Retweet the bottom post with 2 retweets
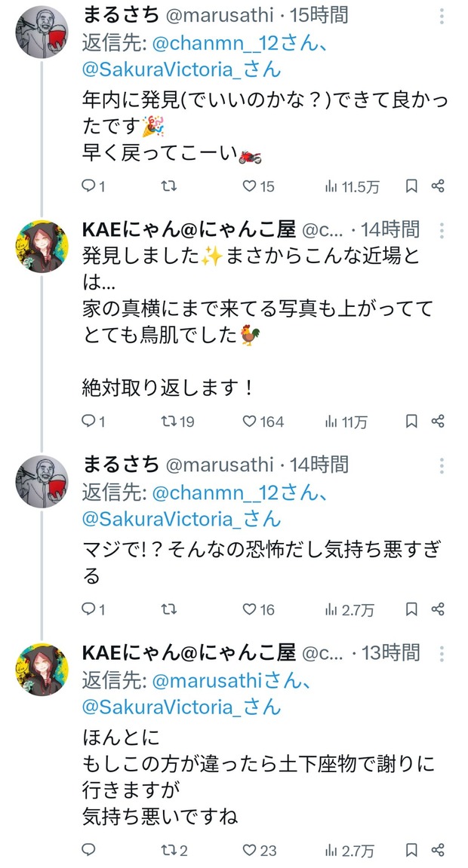The width and height of the screenshot is (468, 868). (x=174, y=850)
